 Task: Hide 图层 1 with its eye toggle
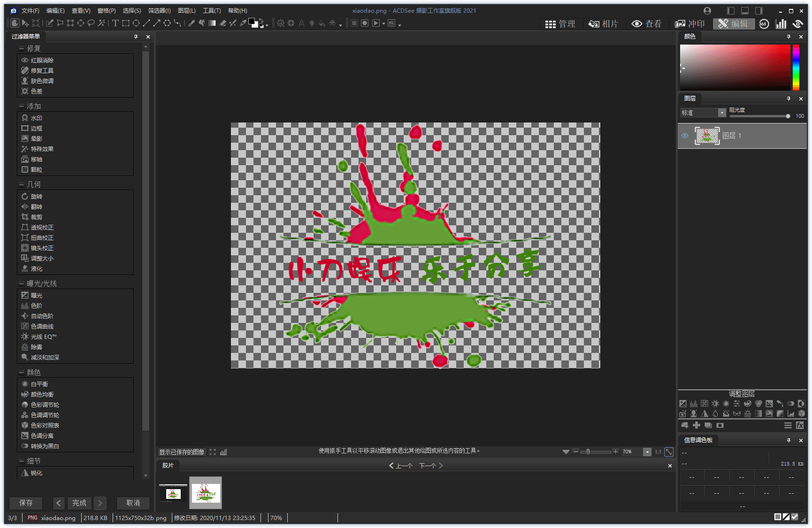click(x=685, y=136)
